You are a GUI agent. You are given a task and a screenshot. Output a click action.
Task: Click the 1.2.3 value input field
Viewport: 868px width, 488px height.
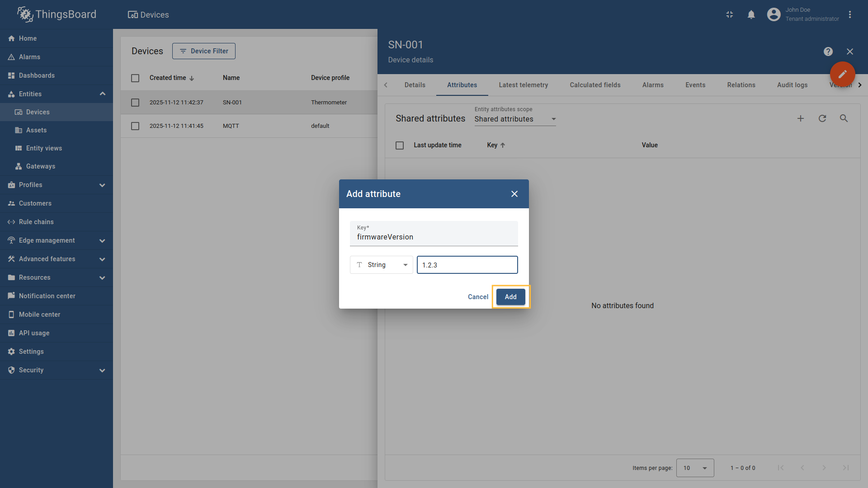click(x=467, y=265)
